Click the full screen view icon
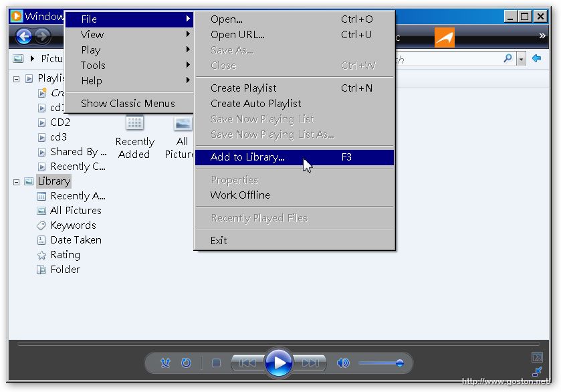 (537, 357)
